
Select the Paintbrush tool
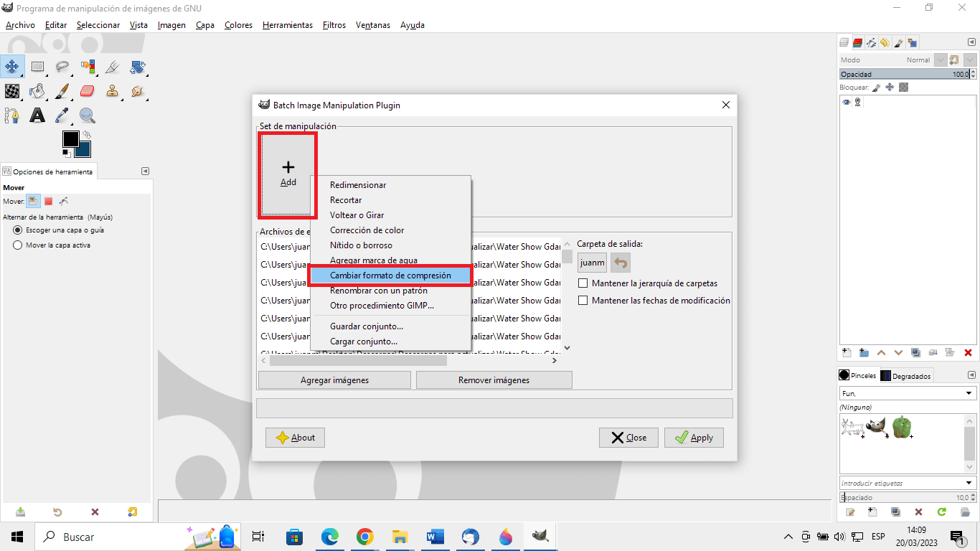(62, 91)
